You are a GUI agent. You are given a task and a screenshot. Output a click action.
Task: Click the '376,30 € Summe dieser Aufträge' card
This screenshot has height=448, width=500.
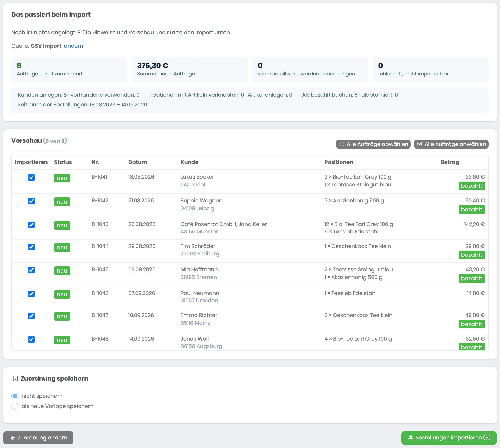(190, 70)
